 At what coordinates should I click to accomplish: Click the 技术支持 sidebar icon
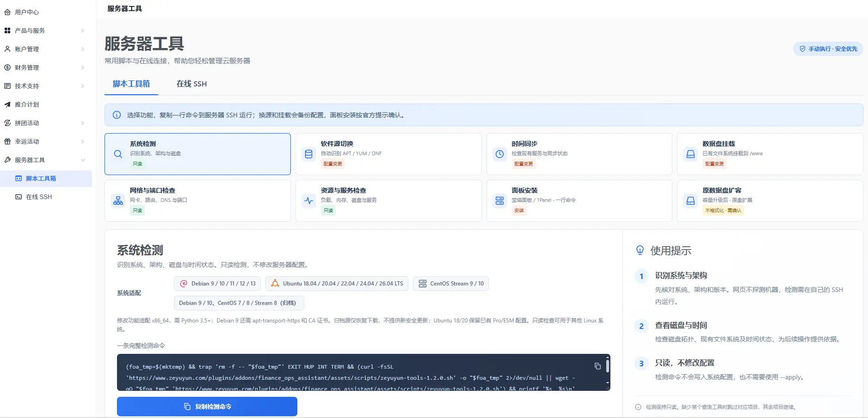[7, 86]
